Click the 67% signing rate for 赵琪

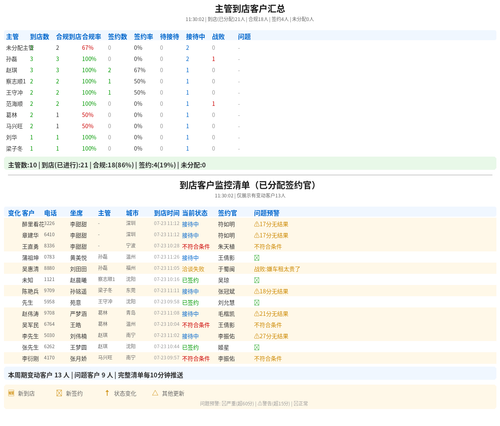[x=140, y=70]
